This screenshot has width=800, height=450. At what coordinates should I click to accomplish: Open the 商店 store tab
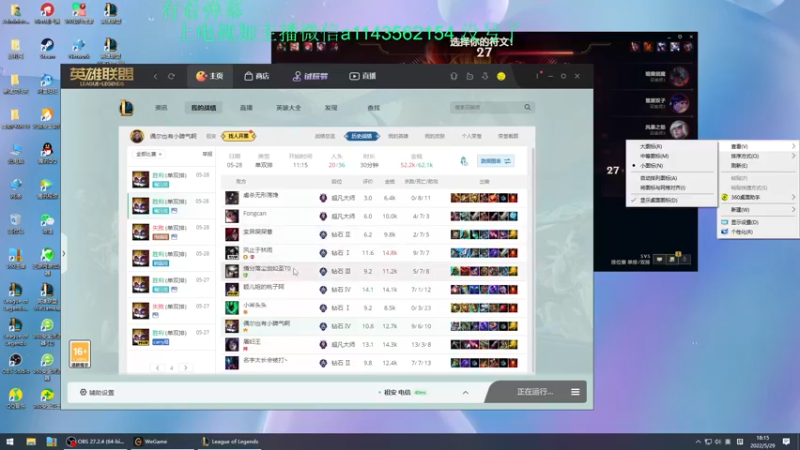[257, 76]
